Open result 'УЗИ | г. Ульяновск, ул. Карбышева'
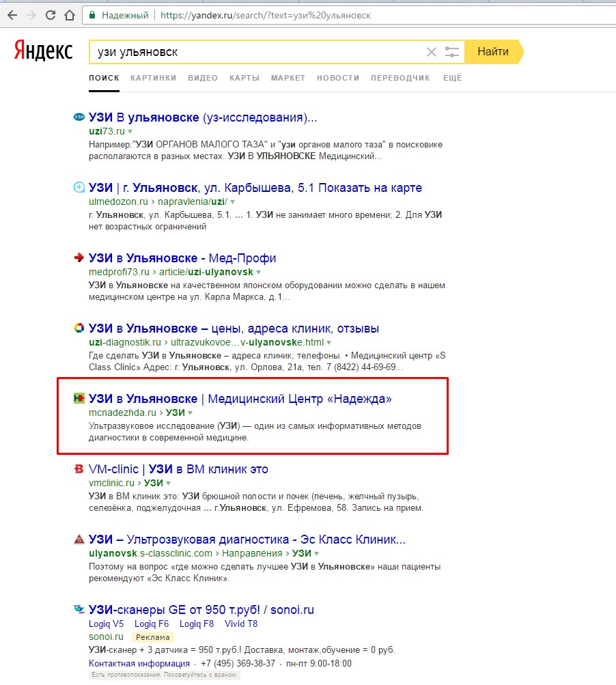Screen dimensions: 616x685 [x=255, y=188]
